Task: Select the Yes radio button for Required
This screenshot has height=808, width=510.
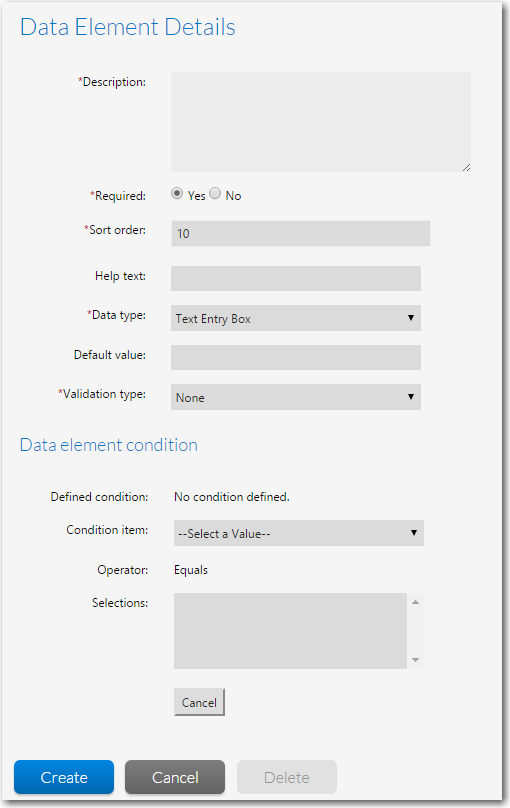Action: coord(177,194)
